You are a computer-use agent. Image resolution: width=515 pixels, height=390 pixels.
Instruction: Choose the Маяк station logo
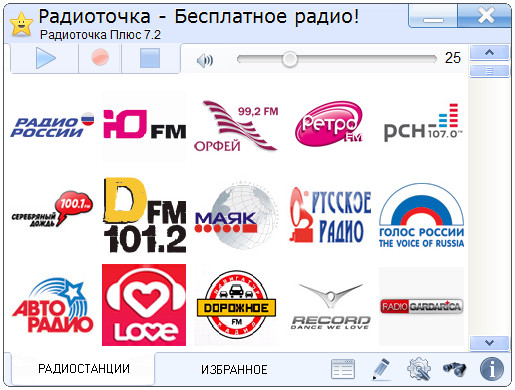tap(235, 216)
